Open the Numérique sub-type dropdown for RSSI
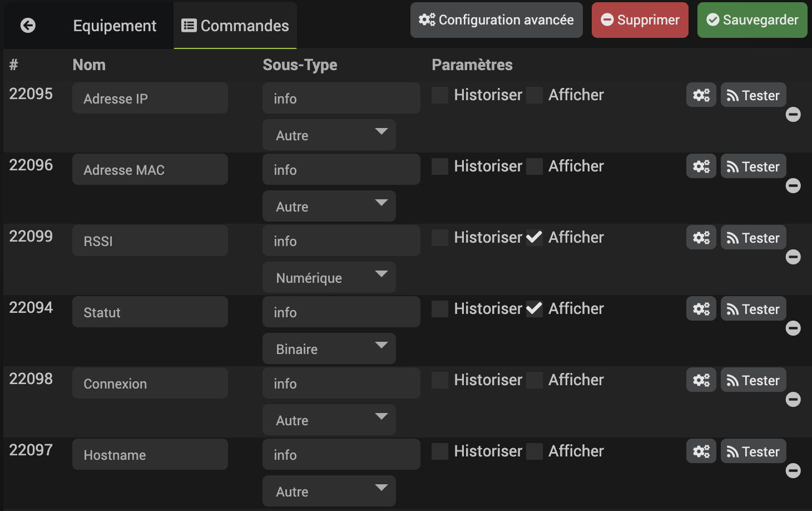The width and height of the screenshot is (812, 511). click(329, 277)
